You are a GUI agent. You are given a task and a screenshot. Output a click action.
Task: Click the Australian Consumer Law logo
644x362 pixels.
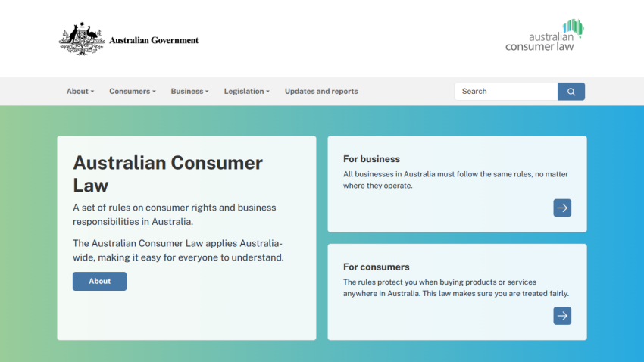click(x=545, y=36)
